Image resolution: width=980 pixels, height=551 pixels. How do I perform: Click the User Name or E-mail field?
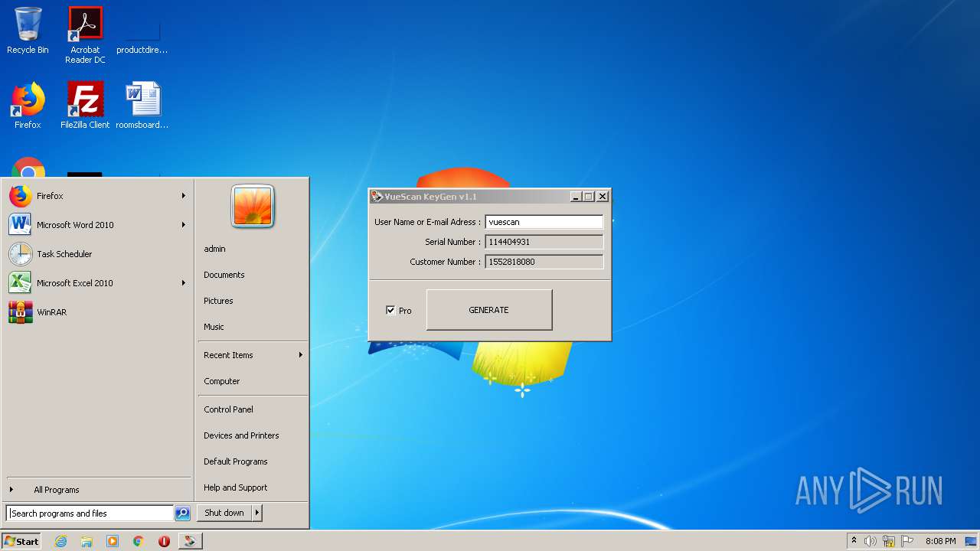(544, 222)
